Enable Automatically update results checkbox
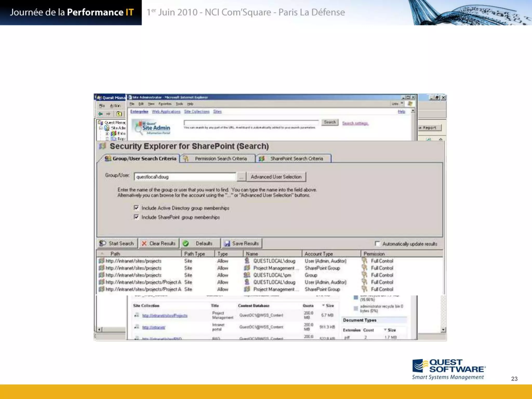 [377, 244]
